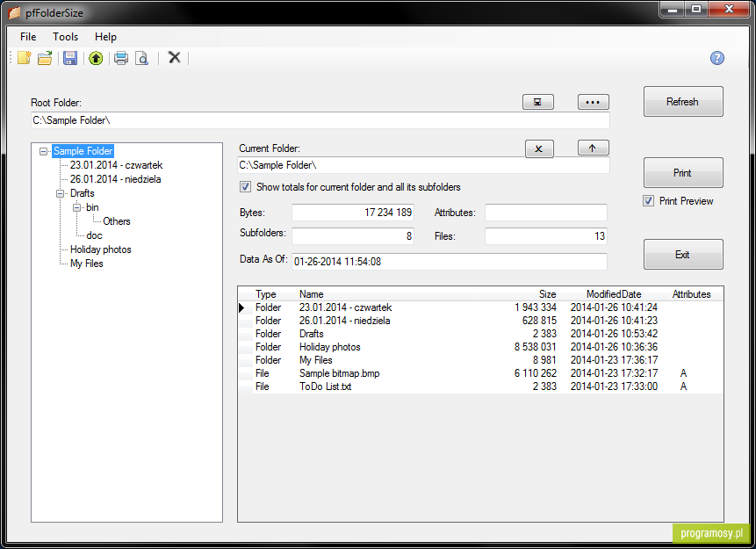
Task: Click the Files count field
Action: tap(546, 236)
